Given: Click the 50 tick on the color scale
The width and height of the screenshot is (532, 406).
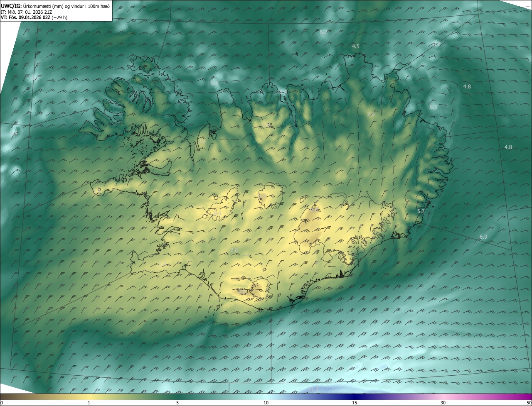Looking at the screenshot, I should pos(529,403).
